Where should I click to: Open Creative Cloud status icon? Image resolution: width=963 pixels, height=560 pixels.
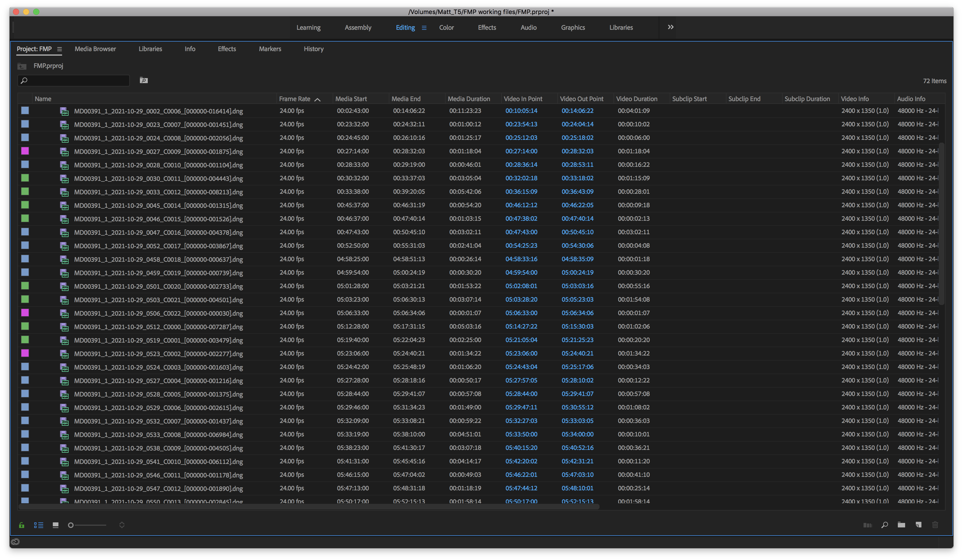[15, 542]
